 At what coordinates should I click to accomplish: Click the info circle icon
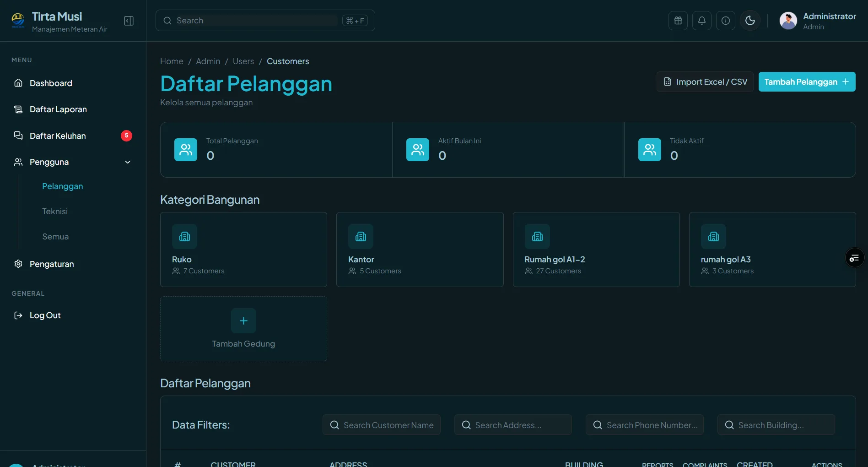pyautogui.click(x=725, y=21)
